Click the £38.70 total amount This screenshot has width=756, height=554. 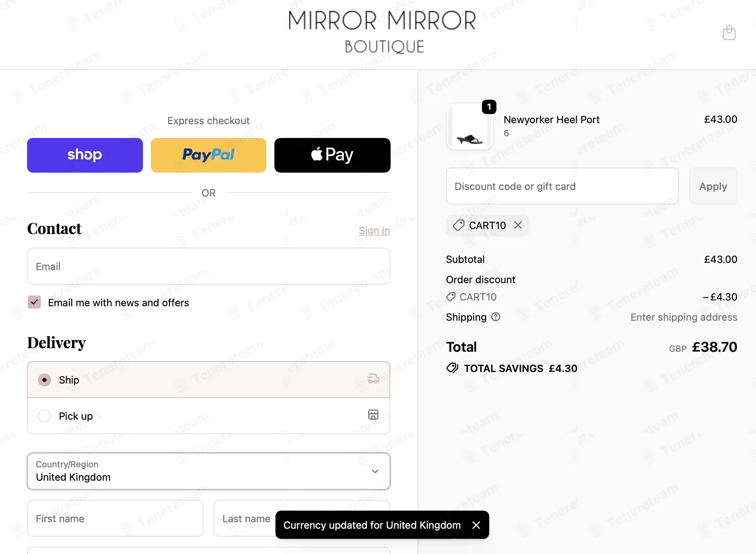tap(714, 347)
